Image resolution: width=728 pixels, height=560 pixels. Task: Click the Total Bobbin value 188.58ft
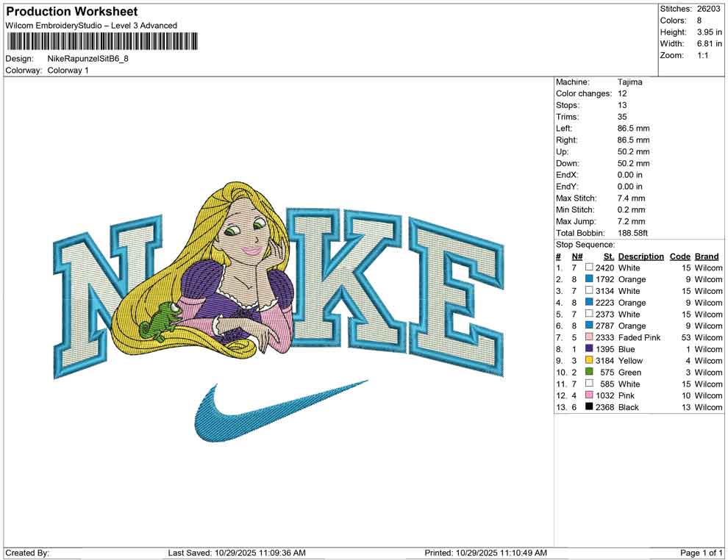click(633, 233)
